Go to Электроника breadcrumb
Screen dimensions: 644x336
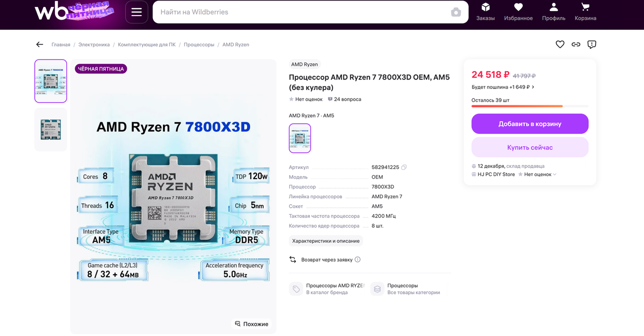point(94,45)
